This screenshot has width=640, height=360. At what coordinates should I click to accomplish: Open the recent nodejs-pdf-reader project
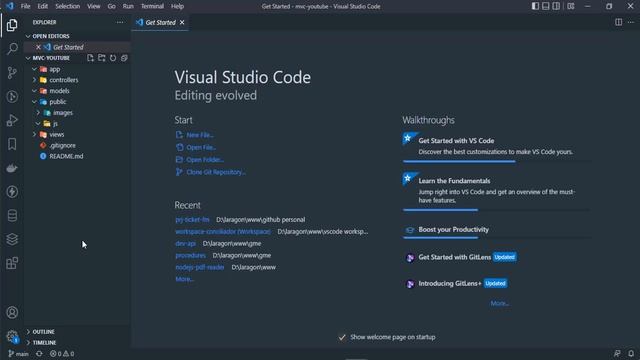[x=200, y=267]
